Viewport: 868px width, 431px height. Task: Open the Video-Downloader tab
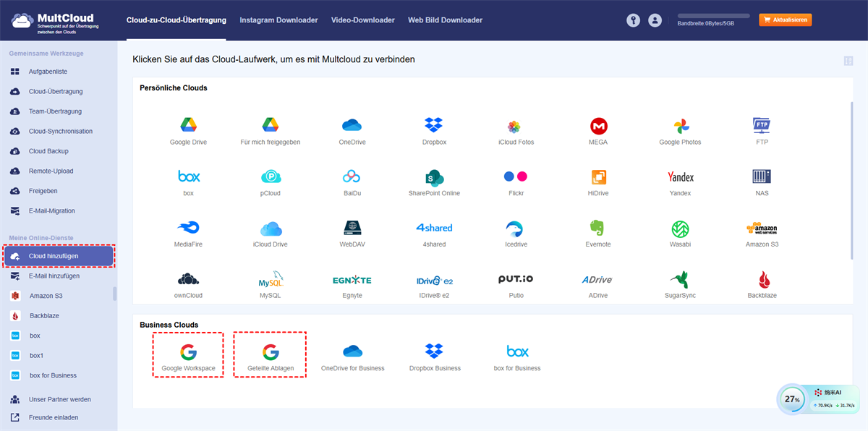click(363, 20)
